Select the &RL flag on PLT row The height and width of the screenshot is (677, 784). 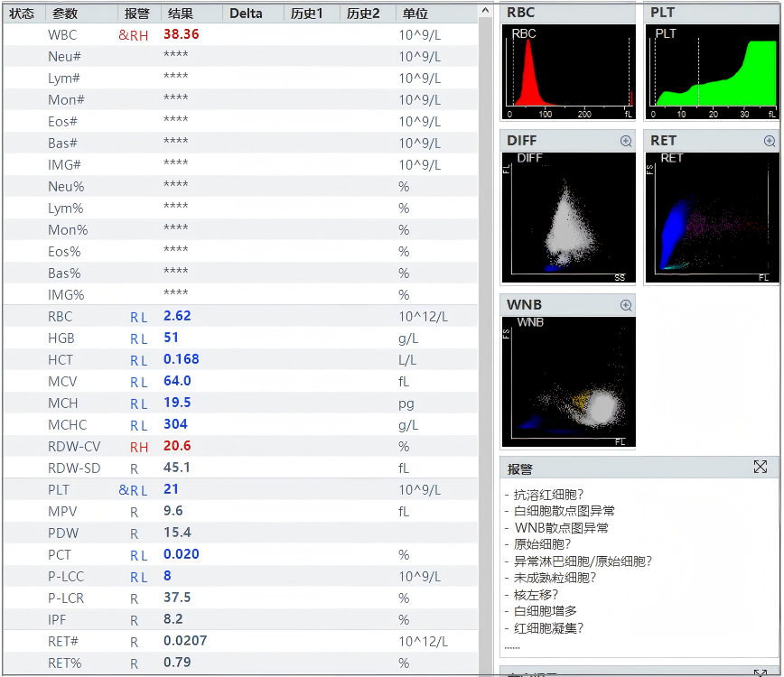click(x=134, y=491)
